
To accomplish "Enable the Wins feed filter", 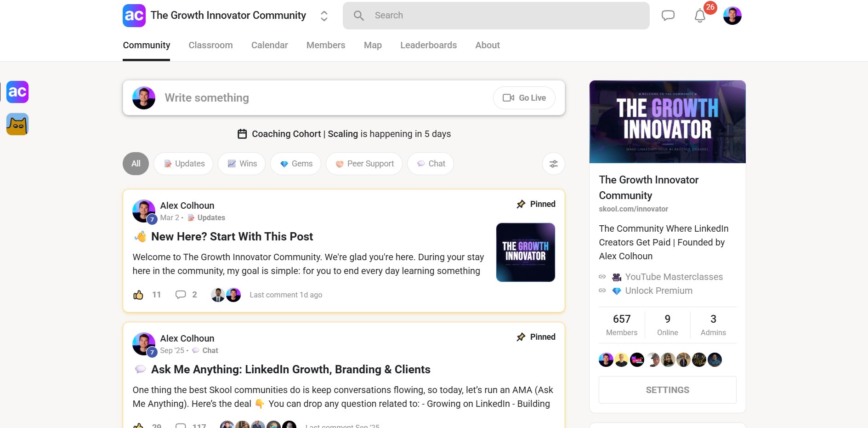I will point(242,164).
